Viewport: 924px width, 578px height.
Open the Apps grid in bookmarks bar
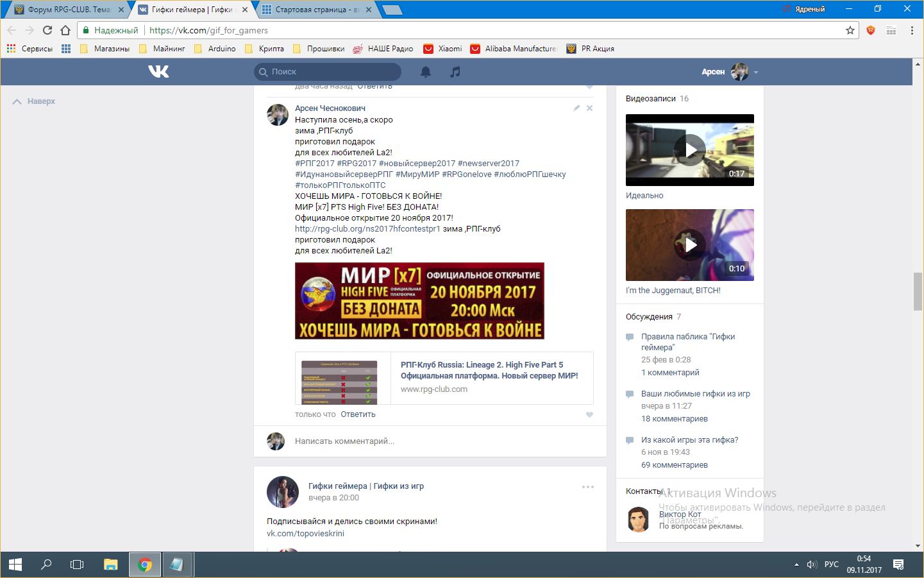pos(66,48)
